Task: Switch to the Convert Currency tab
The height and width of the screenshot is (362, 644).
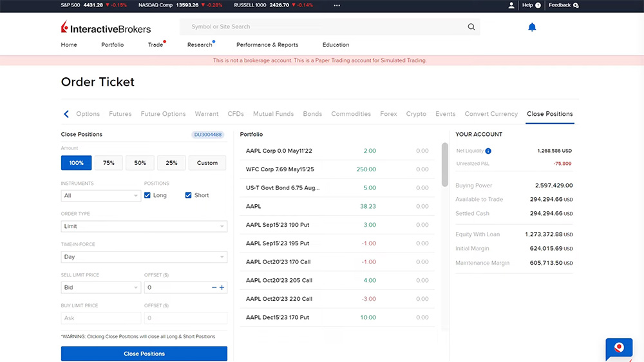Action: pyautogui.click(x=491, y=114)
